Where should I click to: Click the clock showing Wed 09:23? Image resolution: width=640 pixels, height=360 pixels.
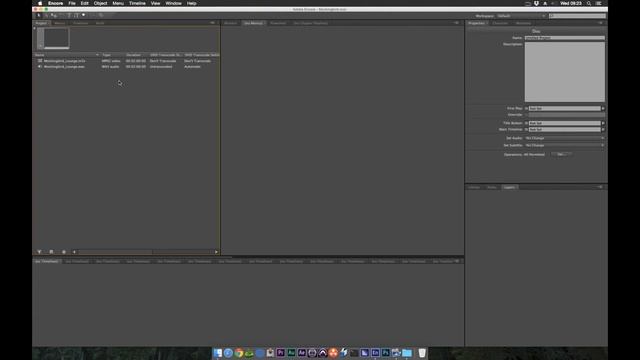[x=571, y=3]
